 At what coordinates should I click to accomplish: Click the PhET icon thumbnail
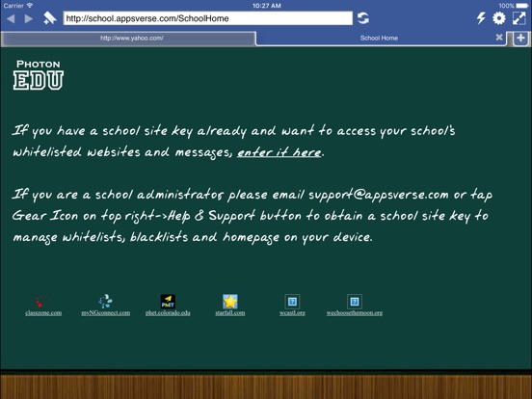point(168,302)
